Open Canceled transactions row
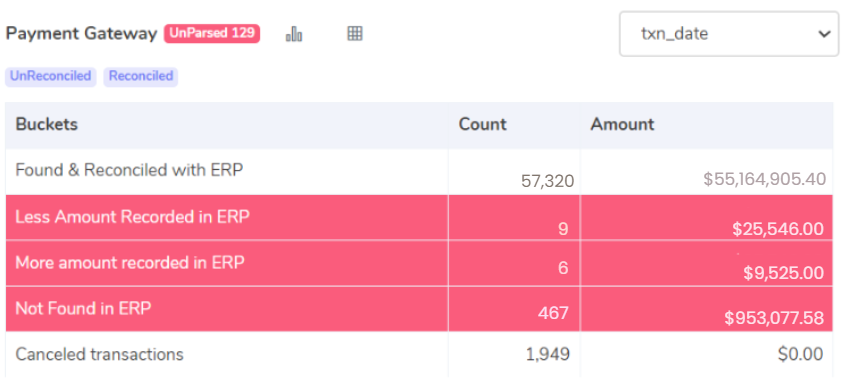The width and height of the screenshot is (857, 378). [419, 354]
